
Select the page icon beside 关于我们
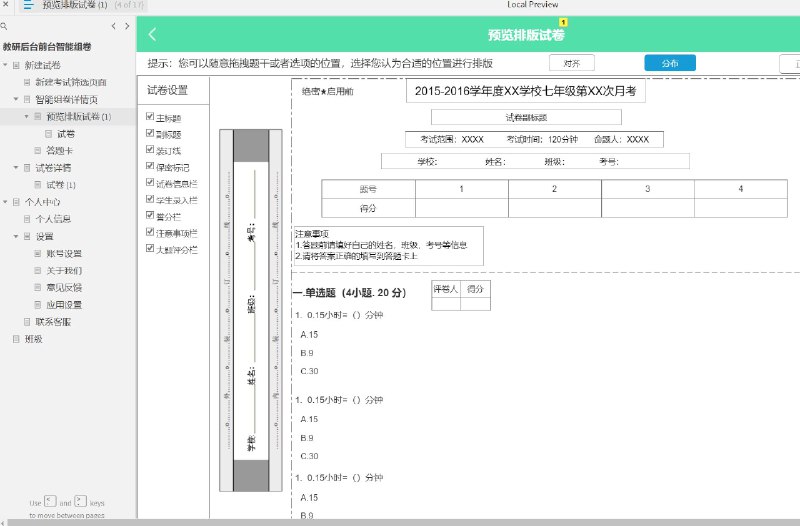pyautogui.click(x=38, y=270)
